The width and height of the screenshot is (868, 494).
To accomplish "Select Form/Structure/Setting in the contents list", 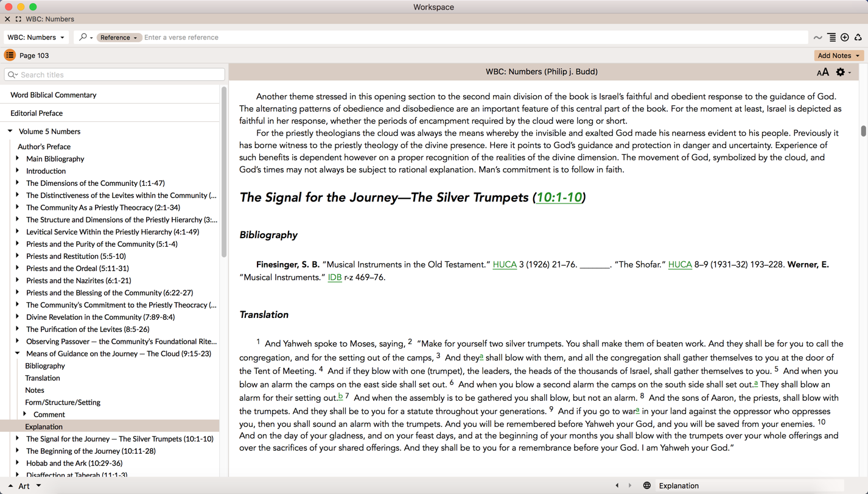I will tap(63, 403).
